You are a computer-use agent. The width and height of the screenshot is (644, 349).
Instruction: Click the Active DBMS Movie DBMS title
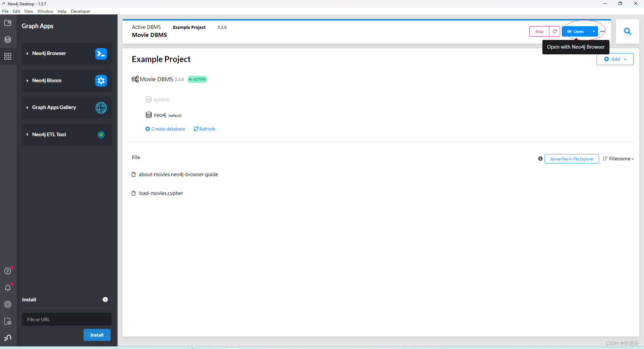tap(149, 35)
